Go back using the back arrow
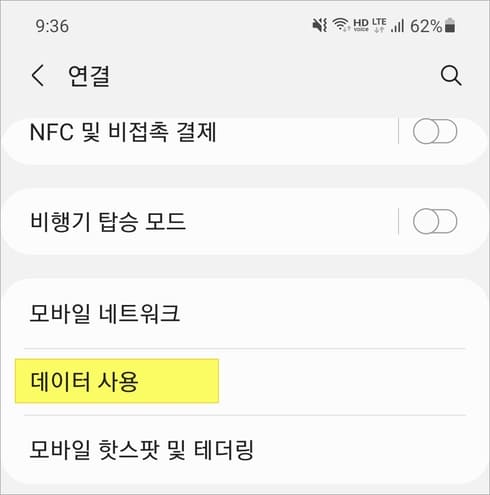Image resolution: width=490 pixels, height=495 pixels. tap(38, 76)
